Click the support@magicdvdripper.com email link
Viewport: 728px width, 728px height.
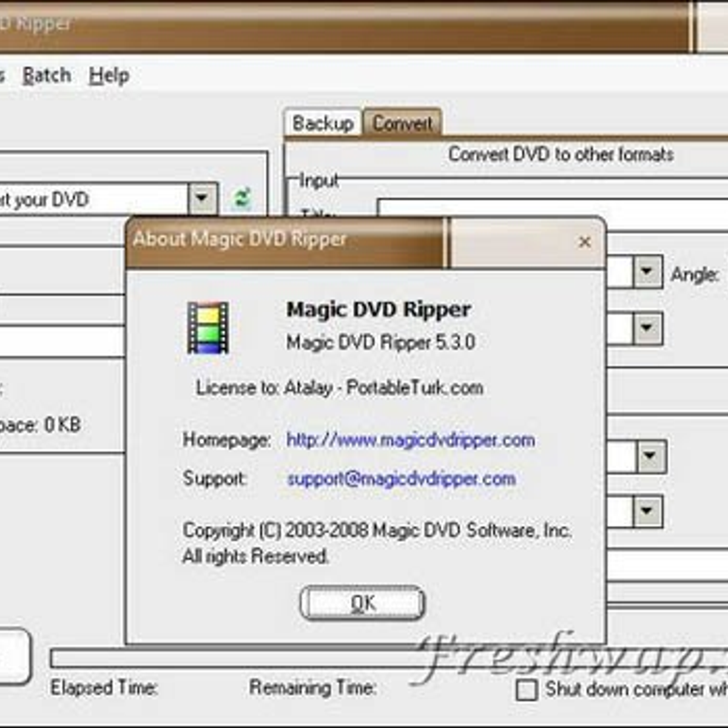tap(401, 479)
